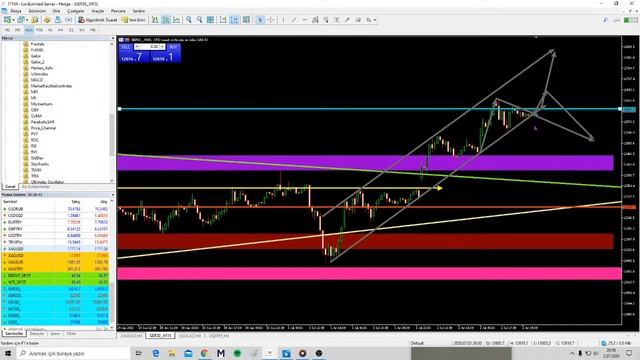Viewport: 640px width, 360px height.
Task: Select the vertical line drawing tool
Action: [x=283, y=20]
